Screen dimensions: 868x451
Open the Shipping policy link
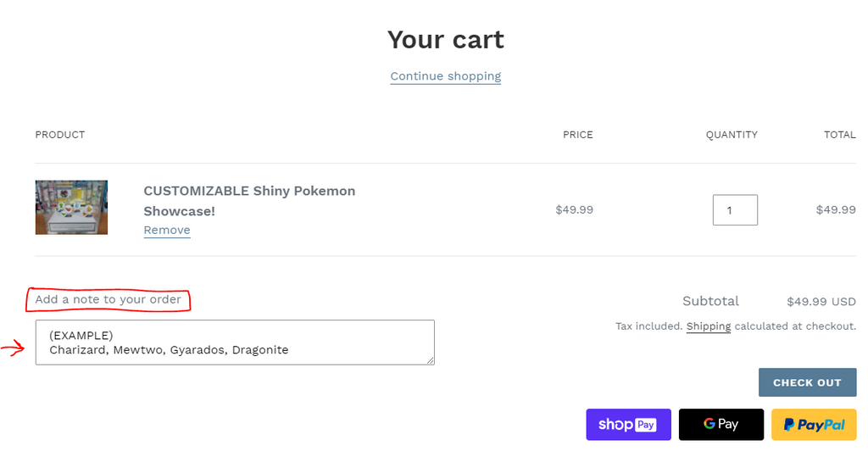709,326
